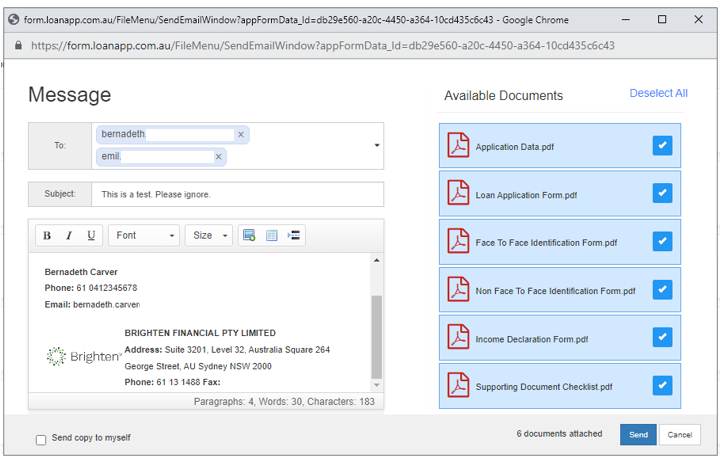This screenshot has height=460, width=724.
Task: Apply italic formatting to message text
Action: pyautogui.click(x=69, y=236)
